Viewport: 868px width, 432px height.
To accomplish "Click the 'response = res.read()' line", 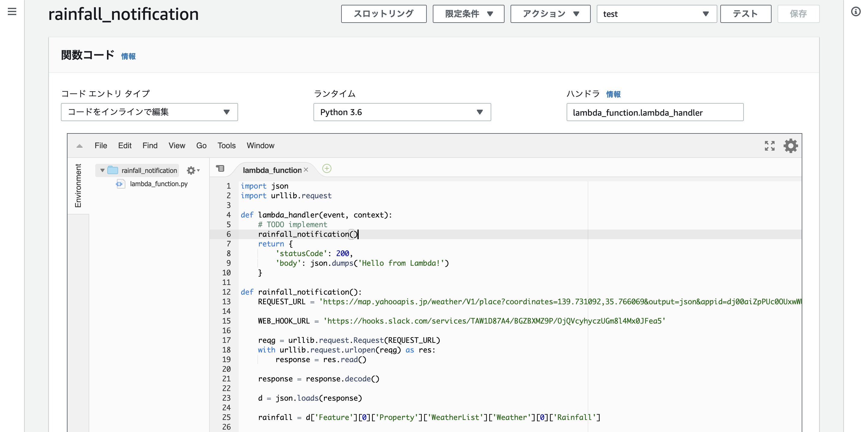I will pyautogui.click(x=321, y=360).
